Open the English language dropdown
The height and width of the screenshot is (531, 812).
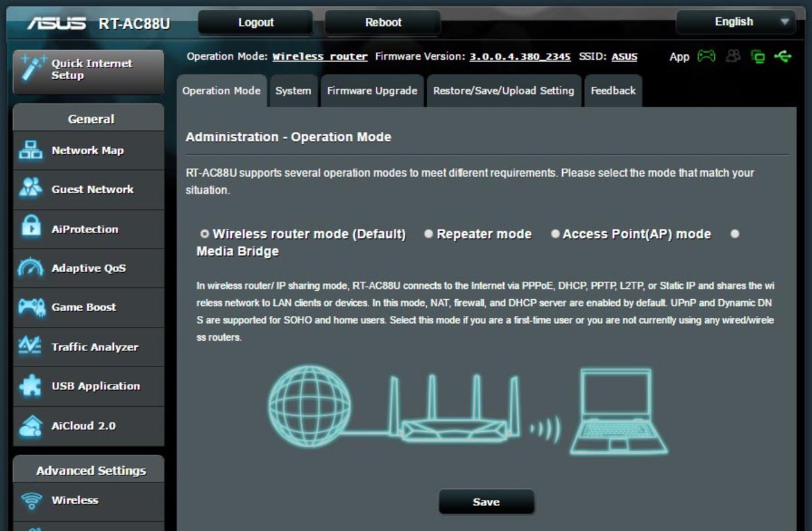point(736,22)
